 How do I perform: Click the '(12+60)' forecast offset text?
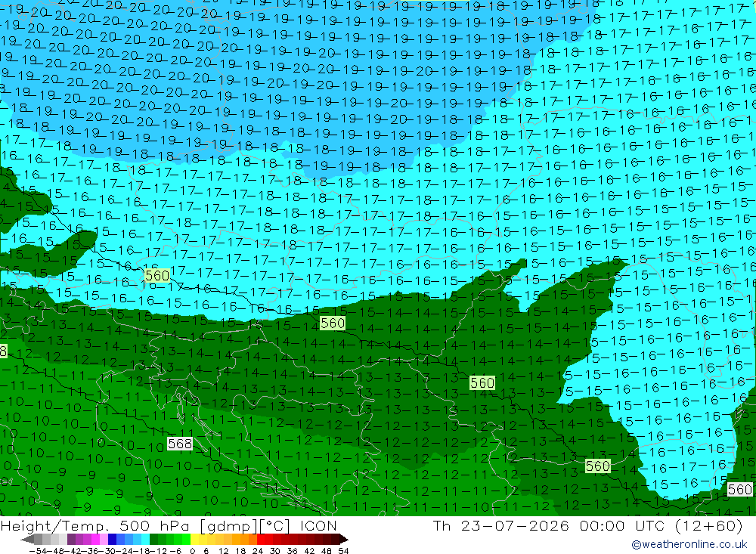click(x=709, y=525)
